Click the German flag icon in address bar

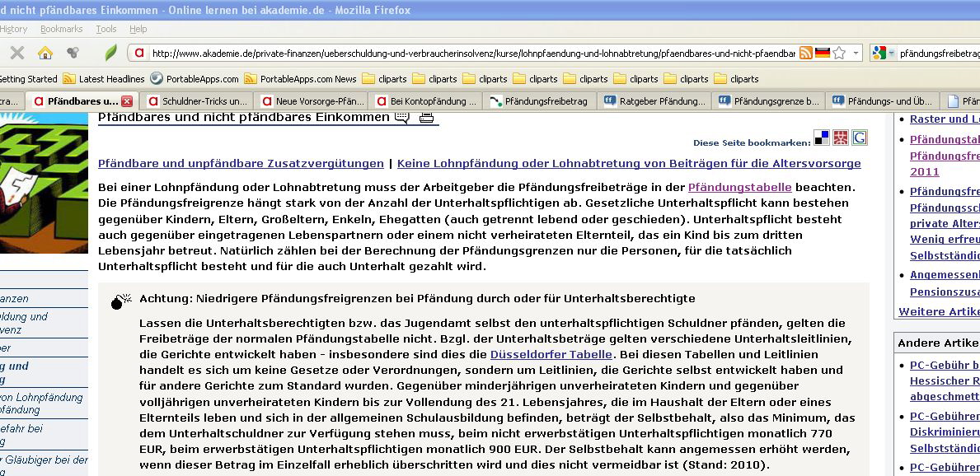click(x=823, y=52)
